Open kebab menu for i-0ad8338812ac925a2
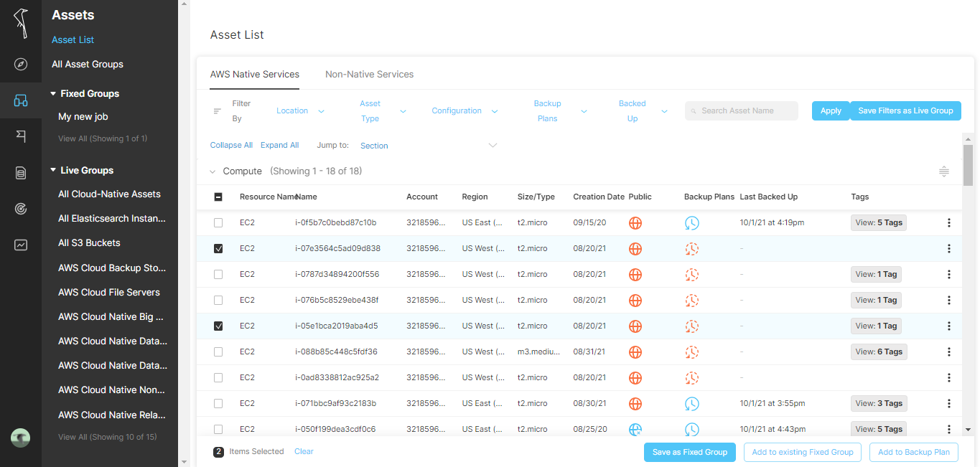 [949, 378]
